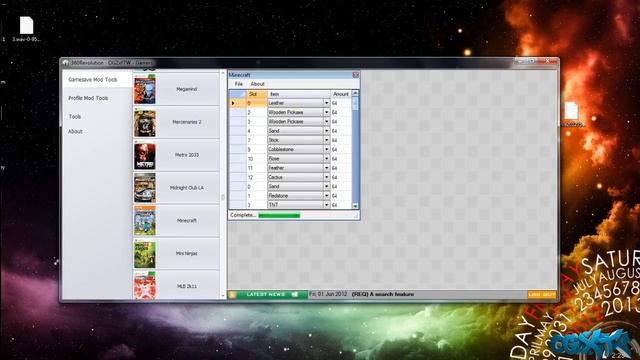Sort by the Item column header
The height and width of the screenshot is (360, 640).
pos(299,94)
